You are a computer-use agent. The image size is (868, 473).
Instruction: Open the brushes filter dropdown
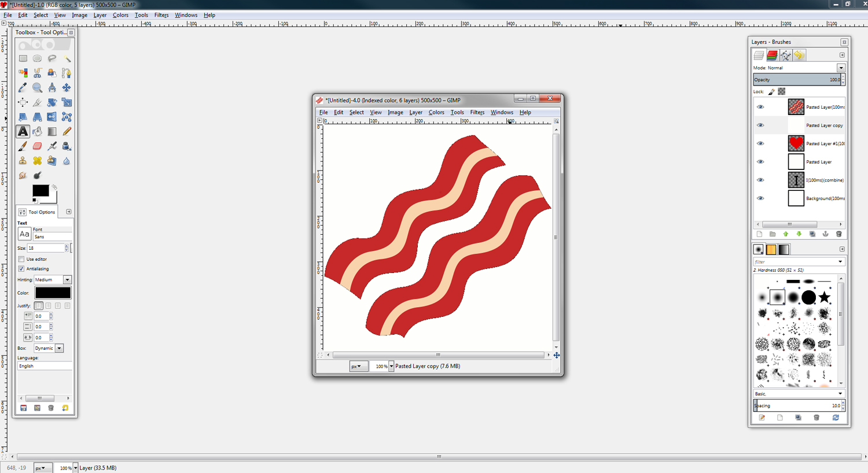click(840, 261)
